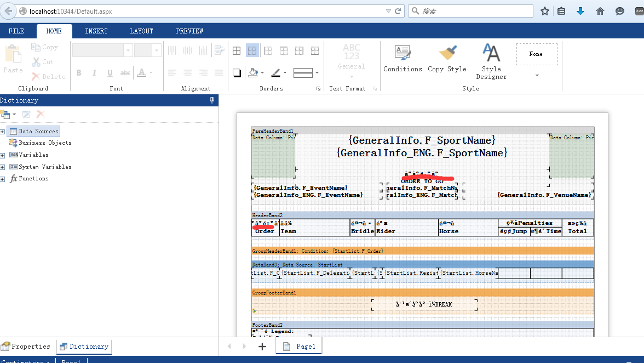This screenshot has height=363, width=644.
Task: Click the highlighted no borders icon
Action: click(252, 50)
